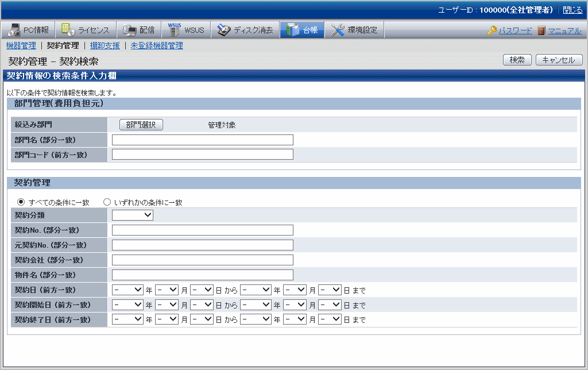588x370 pixels.
Task: Select すべての条件に一致 radio button
Action: (x=21, y=202)
